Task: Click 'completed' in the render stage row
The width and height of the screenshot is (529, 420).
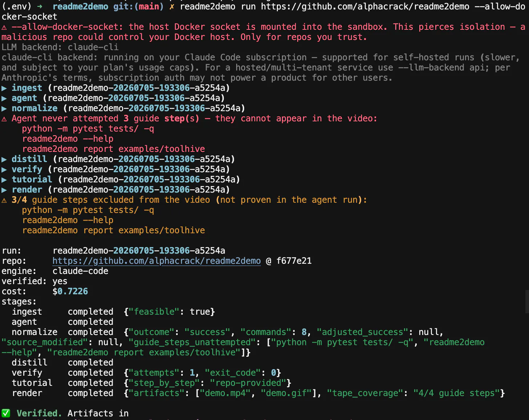Action: 90,393
